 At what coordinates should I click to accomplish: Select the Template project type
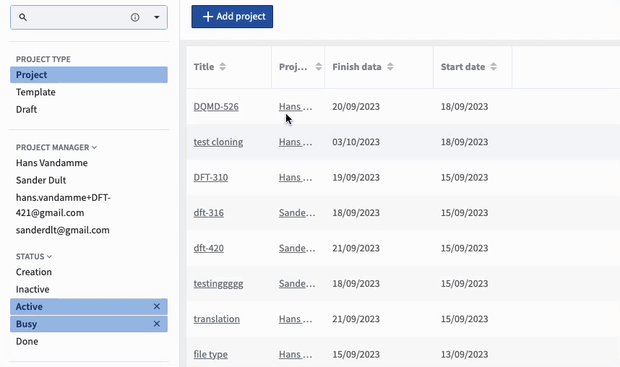click(x=36, y=92)
